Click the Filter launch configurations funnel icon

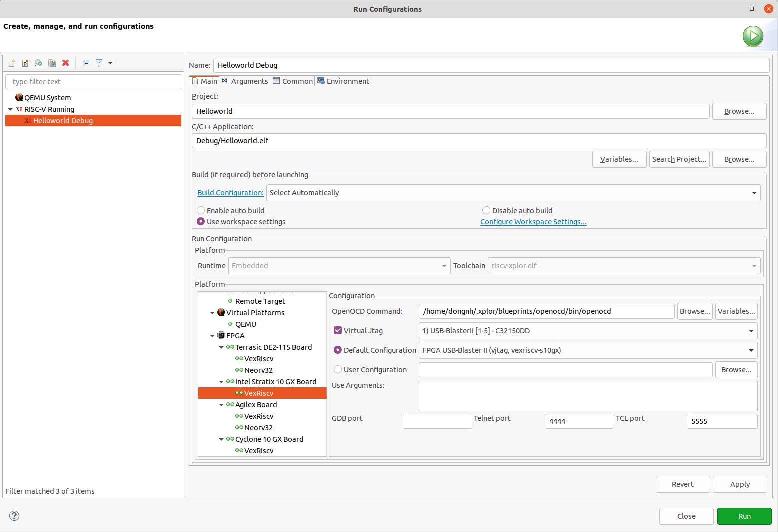point(99,63)
